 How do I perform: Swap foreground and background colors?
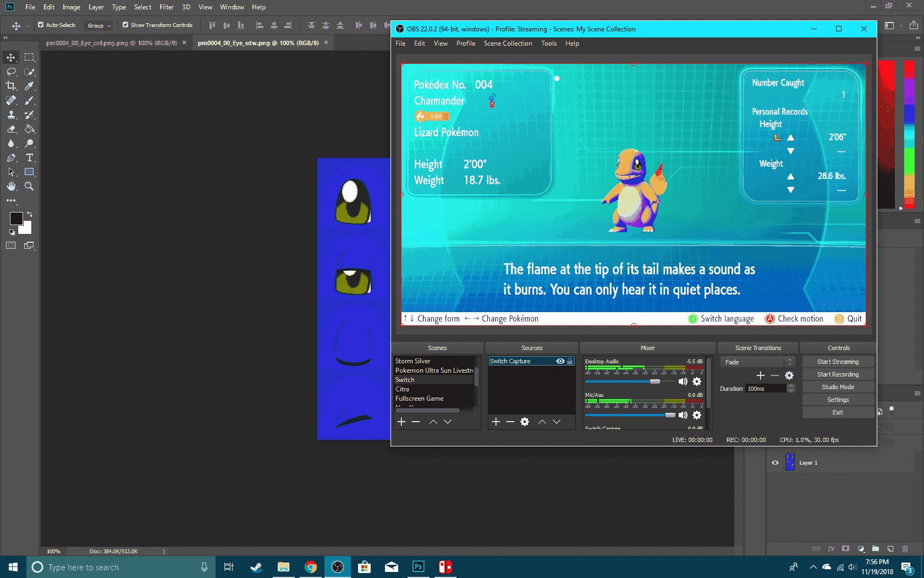pyautogui.click(x=30, y=214)
